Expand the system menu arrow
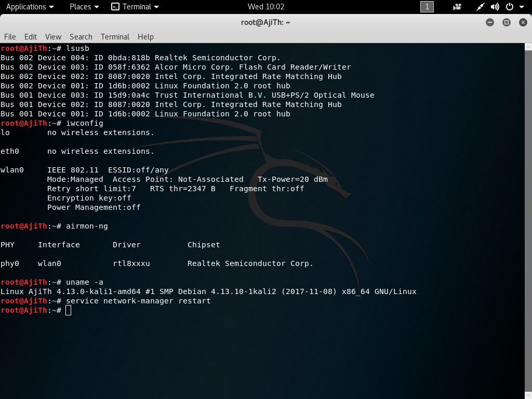Image resolution: width=532 pixels, height=399 pixels. click(522, 7)
